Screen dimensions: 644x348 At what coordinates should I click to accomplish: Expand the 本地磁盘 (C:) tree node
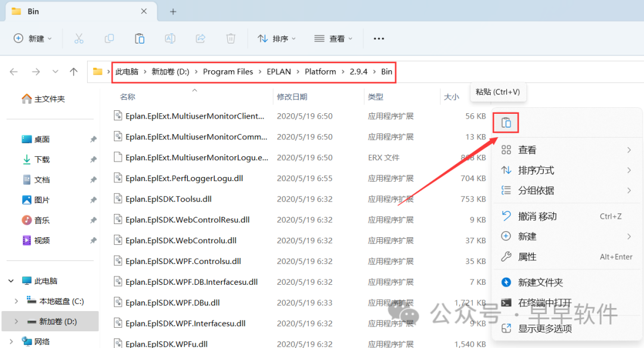point(16,301)
